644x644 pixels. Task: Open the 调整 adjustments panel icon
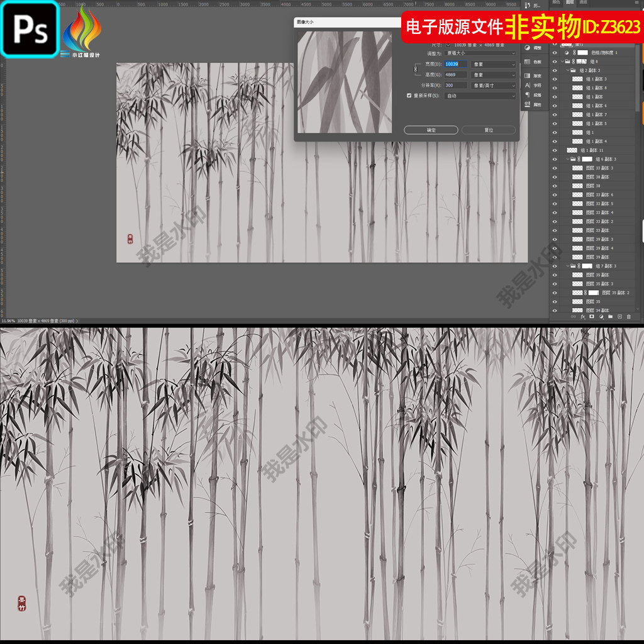528,48
